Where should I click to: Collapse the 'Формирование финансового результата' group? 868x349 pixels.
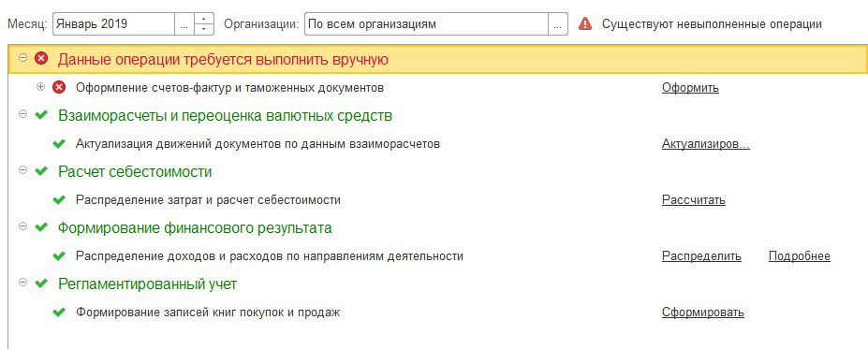pos(22,226)
